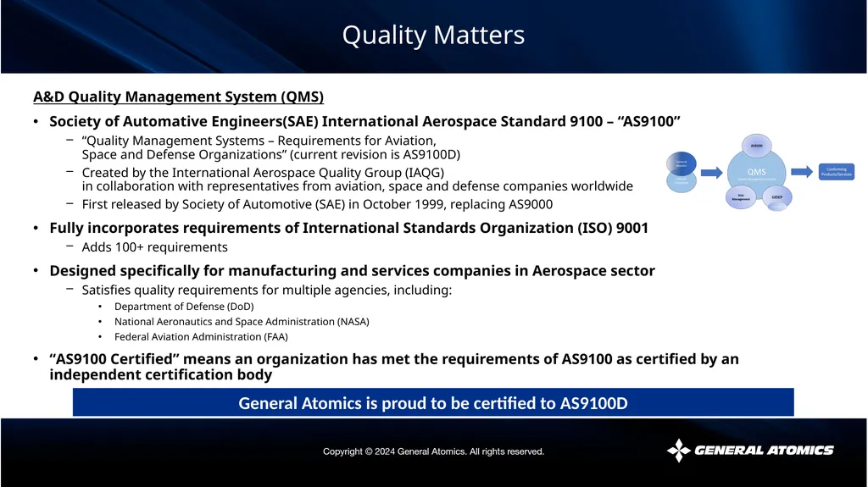Screen dimensions: 868x487
Task: Click the "Adds 100+ requirements" sub-bullet
Action: (154, 246)
